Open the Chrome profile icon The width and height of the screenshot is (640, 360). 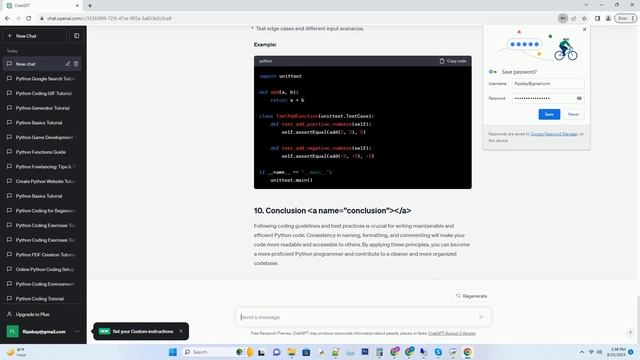(608, 18)
